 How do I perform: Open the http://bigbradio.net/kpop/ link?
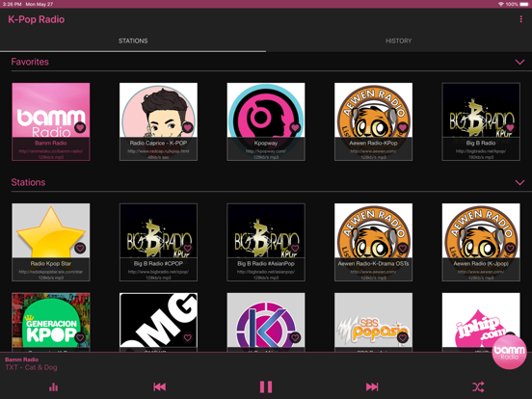coord(481,151)
